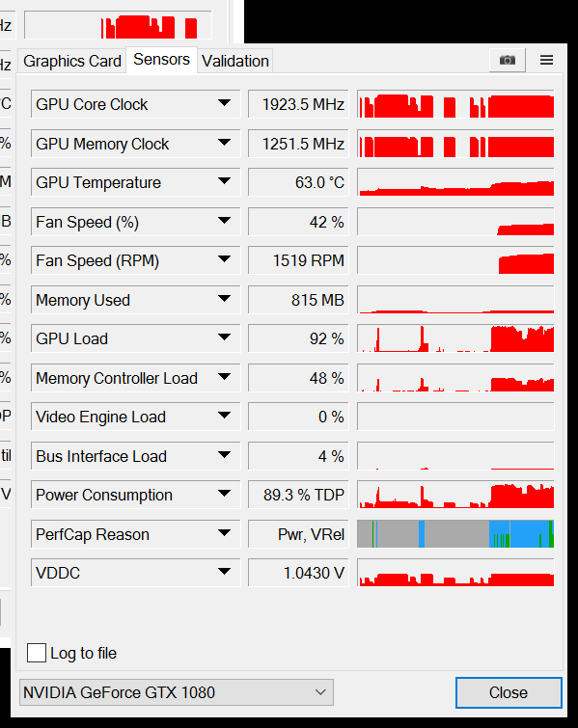
Task: Switch to the Validation tab
Action: [x=235, y=61]
